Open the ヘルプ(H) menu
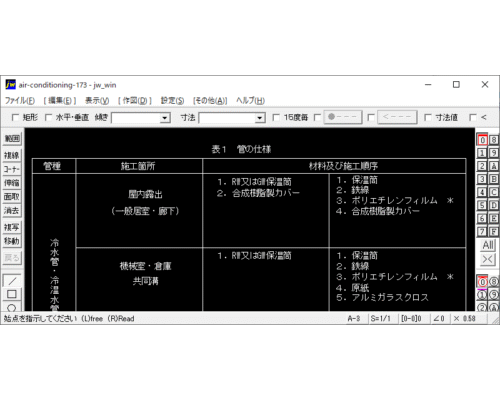The height and width of the screenshot is (400, 500). click(x=250, y=101)
